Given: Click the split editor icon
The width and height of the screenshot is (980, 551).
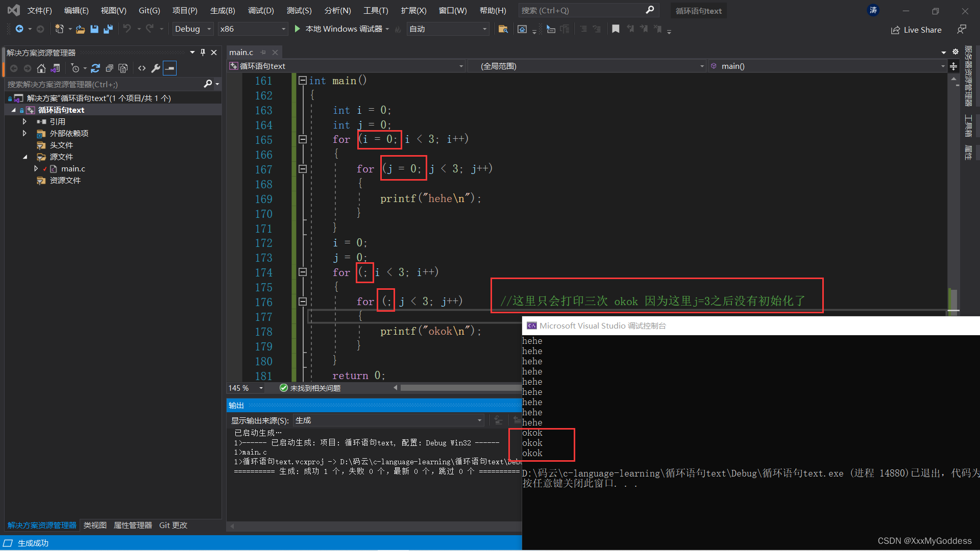Looking at the screenshot, I should 953,66.
